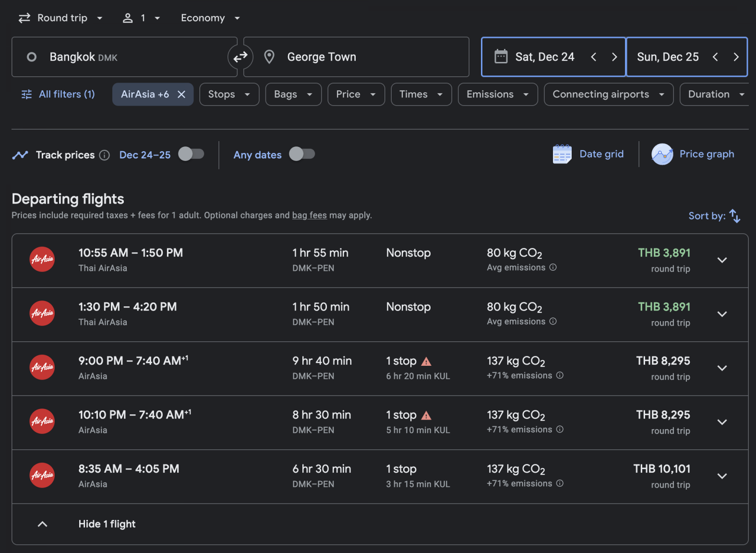This screenshot has width=756, height=553.
Task: Click the AirAsia logo on the 1:30 PM flight
Action: [x=42, y=313]
